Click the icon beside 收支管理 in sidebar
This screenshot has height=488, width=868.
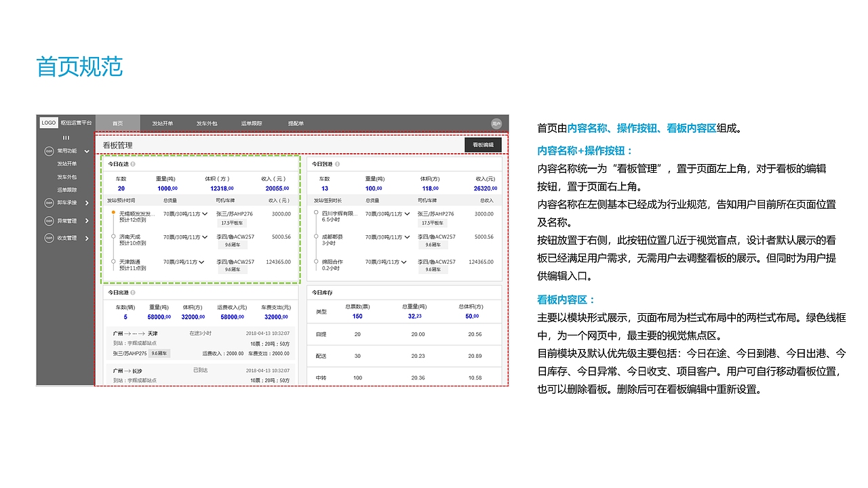48,237
